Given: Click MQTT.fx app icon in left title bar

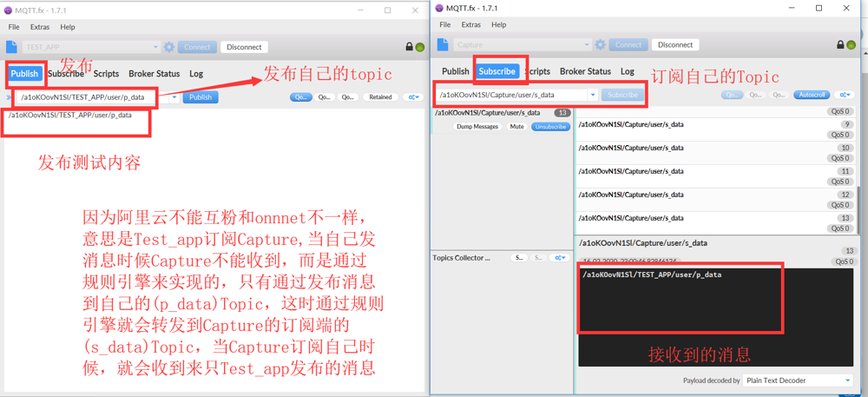Looking at the screenshot, I should click(x=8, y=10).
